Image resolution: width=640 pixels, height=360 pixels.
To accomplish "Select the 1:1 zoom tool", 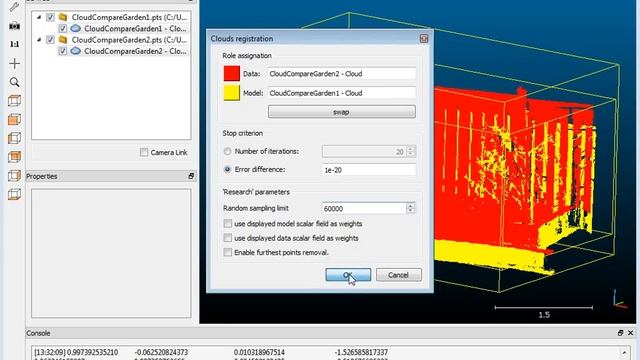I will coord(14,44).
